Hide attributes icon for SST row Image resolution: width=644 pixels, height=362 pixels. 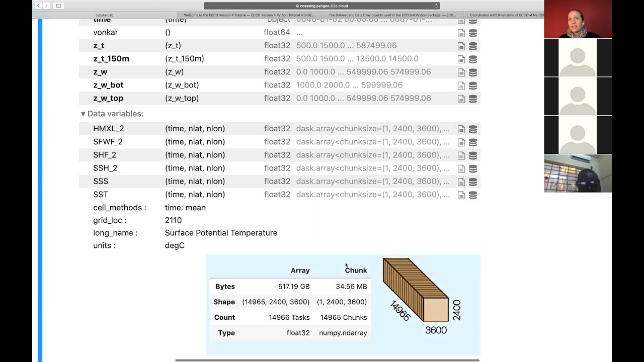[461, 195]
